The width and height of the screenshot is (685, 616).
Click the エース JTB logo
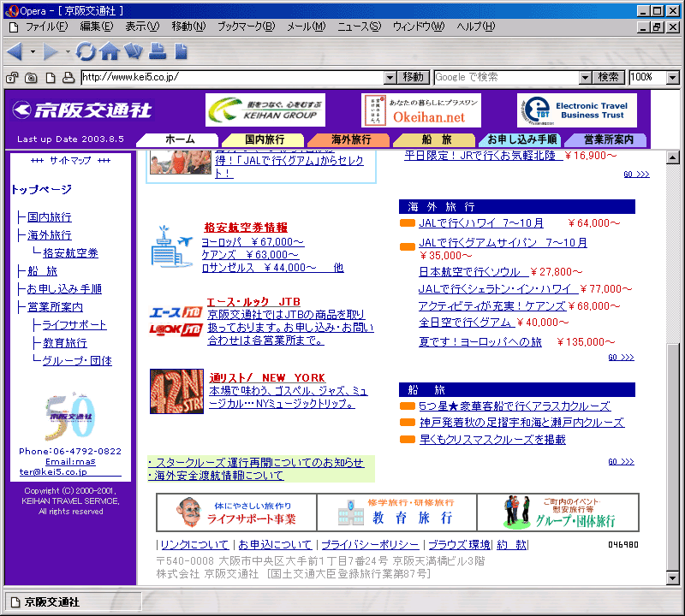(176, 312)
